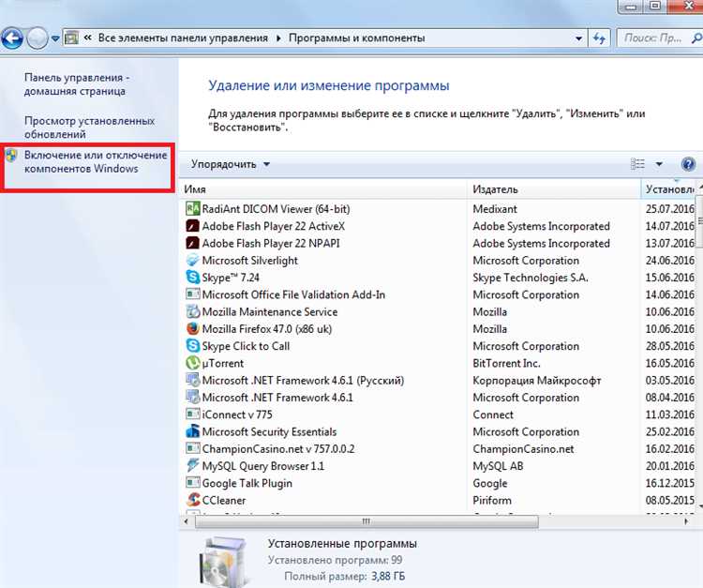703x588 pixels.
Task: Sort by the 'Имя' column header
Action: pos(323,189)
